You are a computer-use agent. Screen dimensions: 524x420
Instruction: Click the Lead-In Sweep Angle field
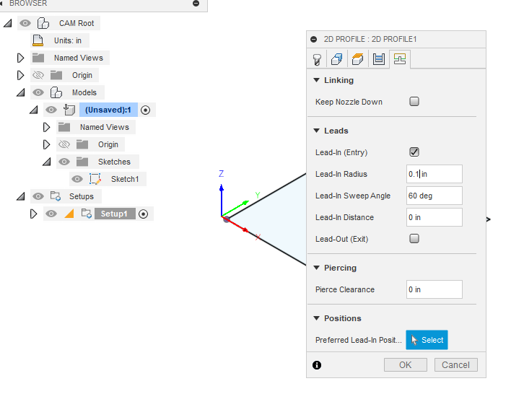[x=434, y=196]
